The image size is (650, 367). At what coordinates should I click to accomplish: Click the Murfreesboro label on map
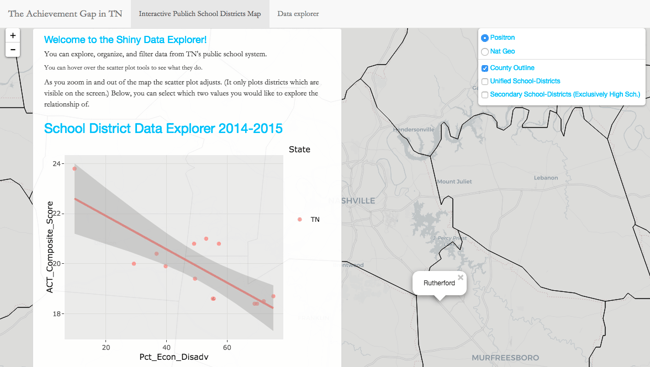505,357
